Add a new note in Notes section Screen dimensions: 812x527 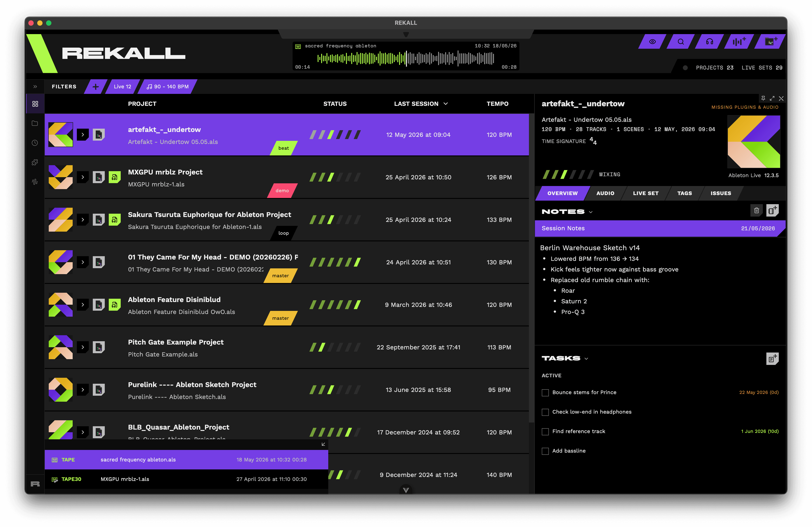pos(772,210)
